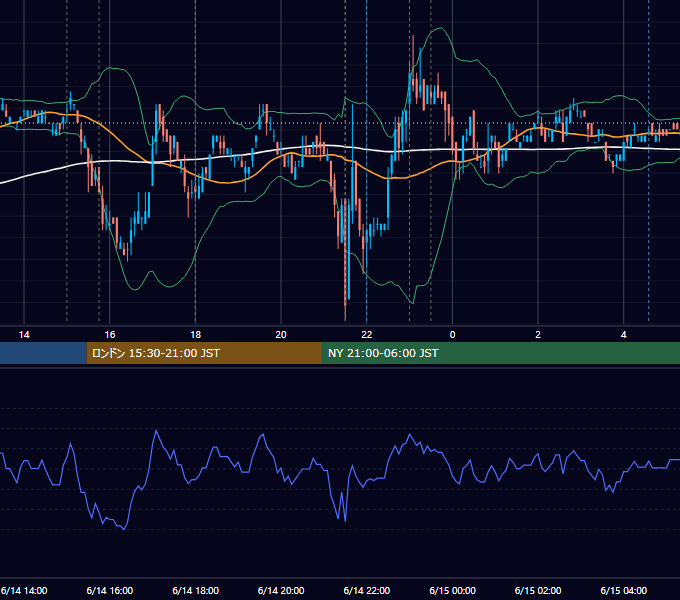Click the 2 hour label on the price chart axis
The height and width of the screenshot is (600, 680).
click(538, 334)
